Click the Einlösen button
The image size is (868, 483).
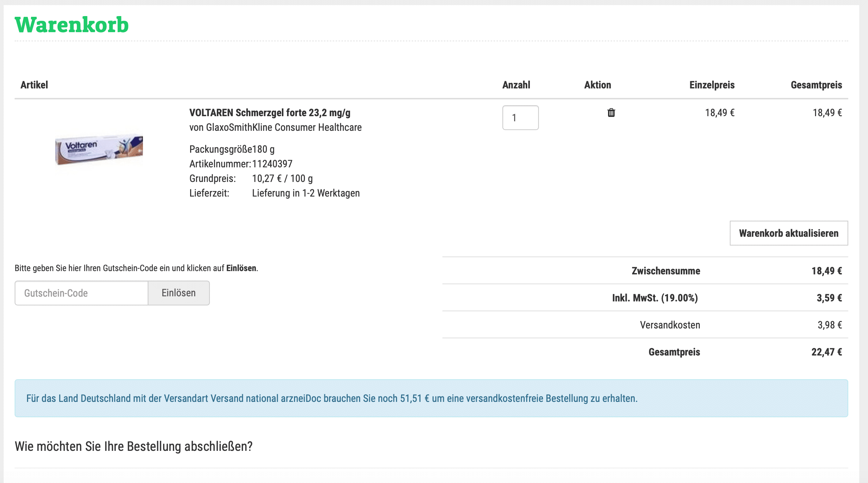click(x=179, y=293)
